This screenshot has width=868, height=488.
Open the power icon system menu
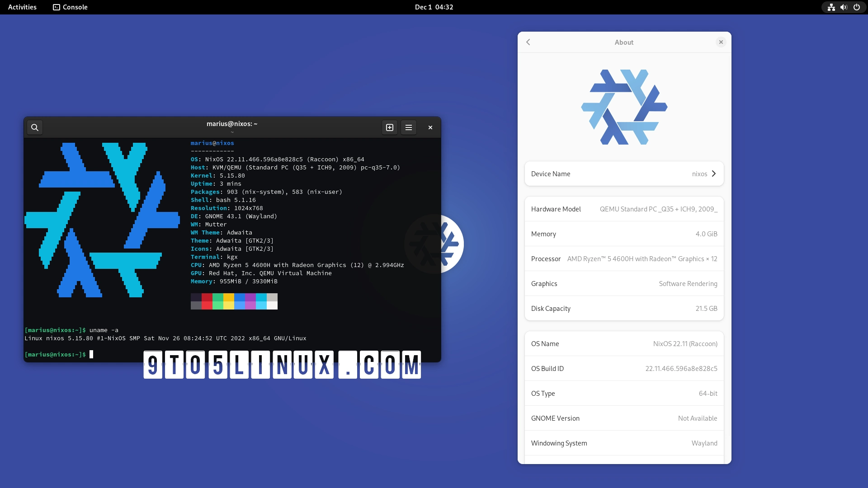856,7
